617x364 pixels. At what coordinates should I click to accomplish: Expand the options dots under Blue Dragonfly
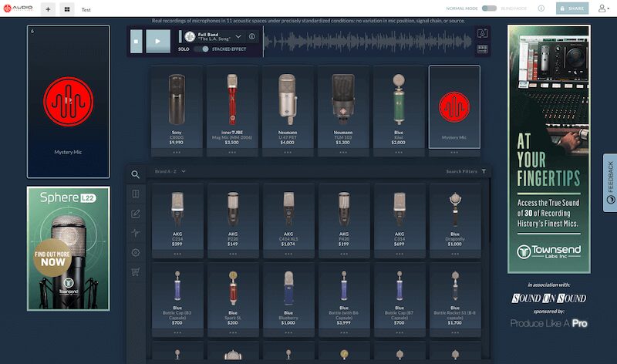pos(455,254)
